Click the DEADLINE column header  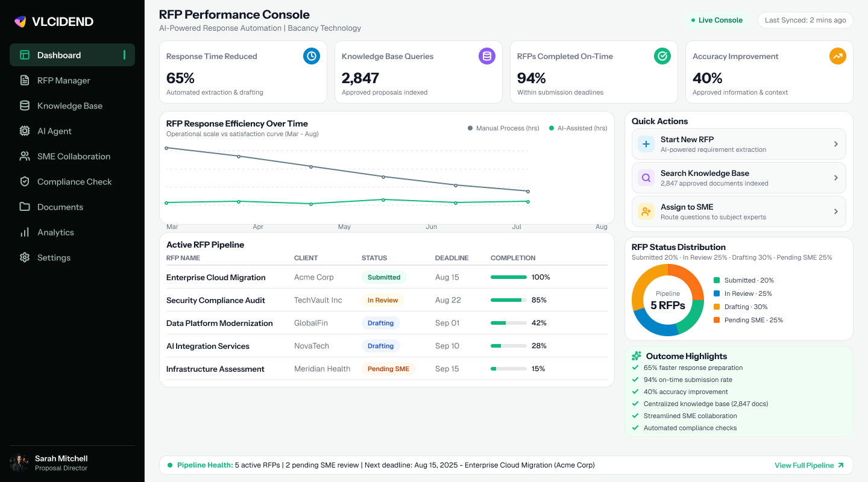click(x=451, y=258)
